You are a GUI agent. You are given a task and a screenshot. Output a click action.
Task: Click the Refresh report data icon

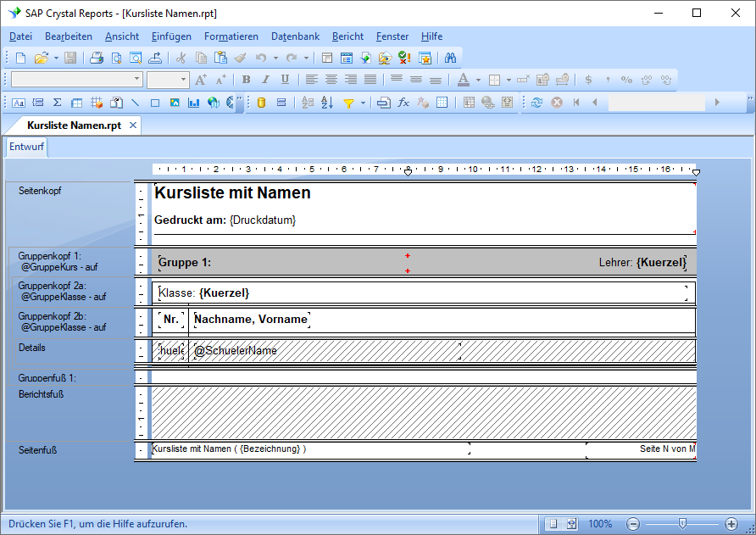536,103
